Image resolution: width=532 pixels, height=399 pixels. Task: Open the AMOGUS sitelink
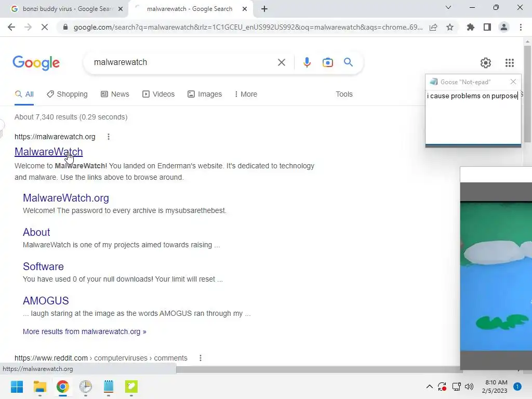coord(46,301)
